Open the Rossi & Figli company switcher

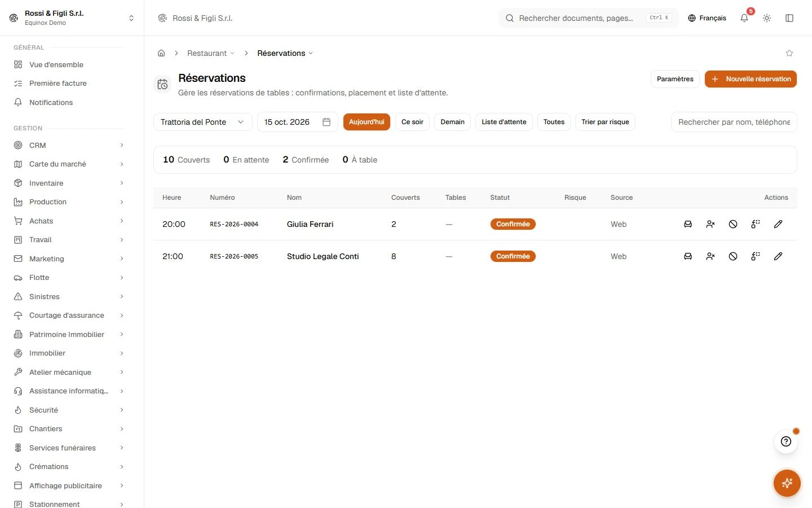tap(72, 18)
